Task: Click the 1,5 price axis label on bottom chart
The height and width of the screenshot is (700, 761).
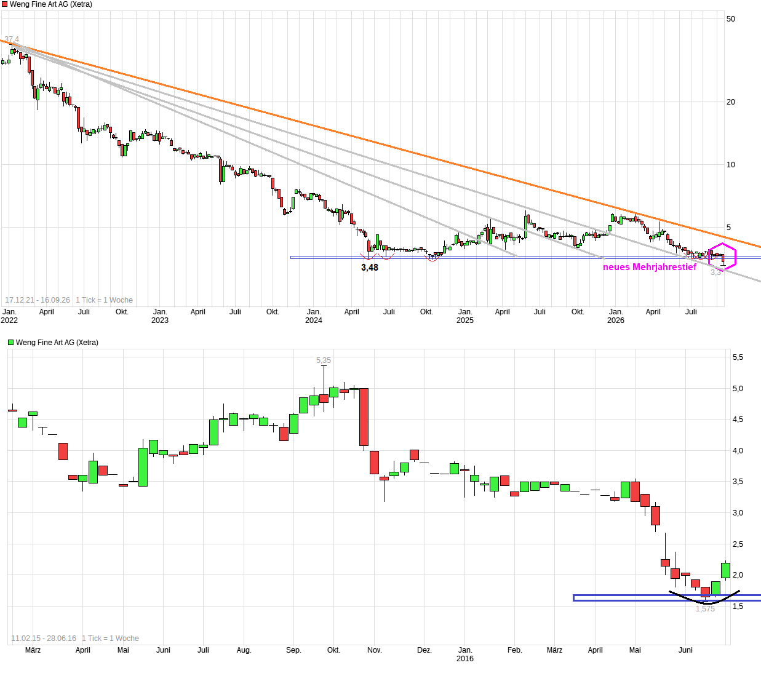Action: [738, 607]
